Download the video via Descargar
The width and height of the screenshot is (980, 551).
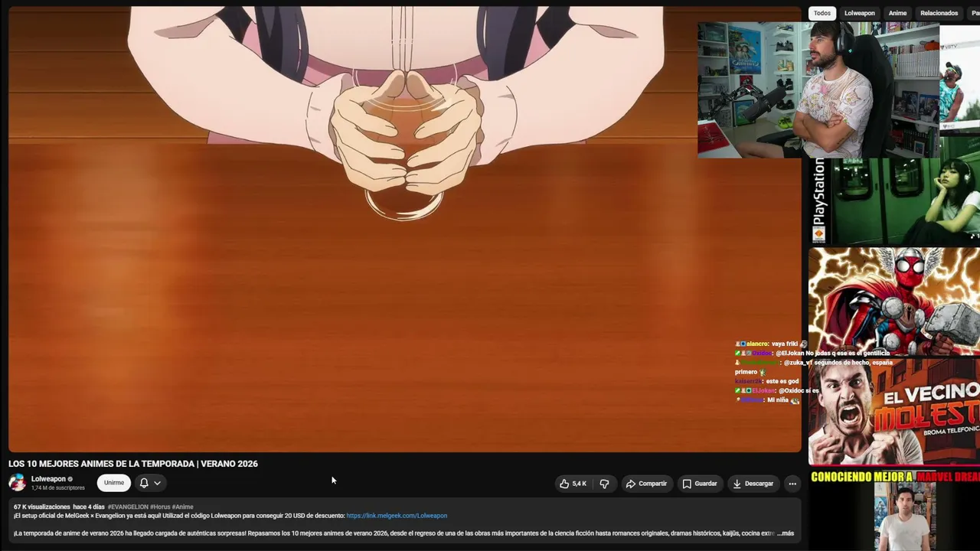tap(753, 484)
